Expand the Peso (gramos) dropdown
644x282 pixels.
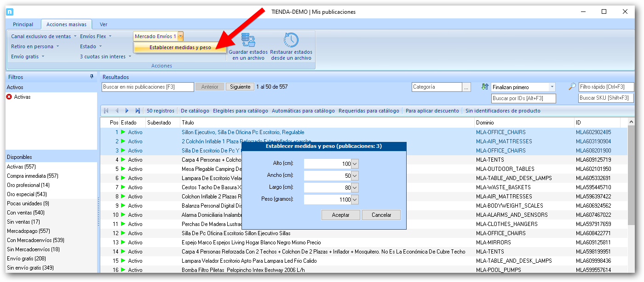[355, 200]
